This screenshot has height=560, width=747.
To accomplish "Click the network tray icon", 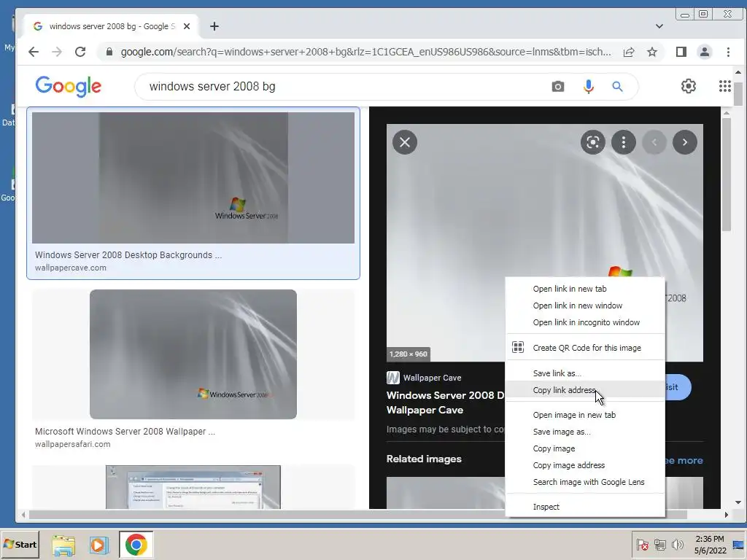I will click(659, 545).
